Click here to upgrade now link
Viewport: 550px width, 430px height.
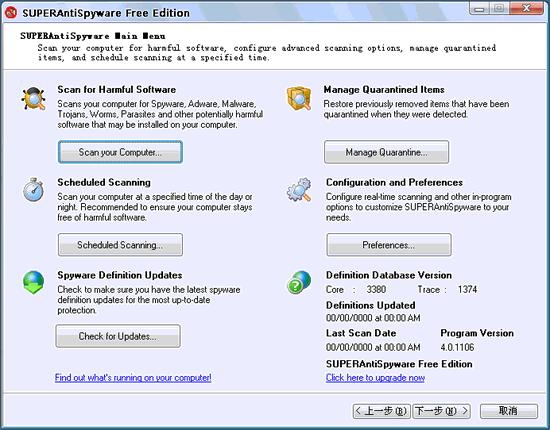(375, 378)
